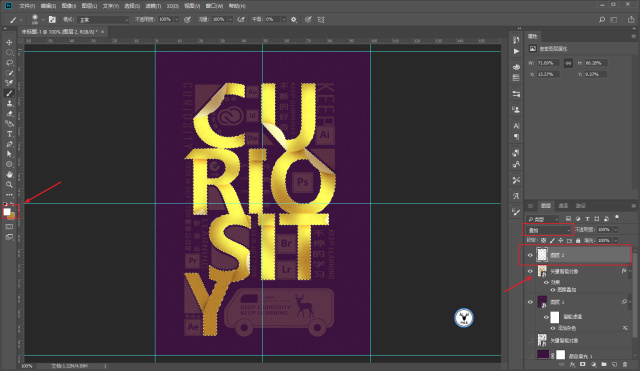Viewport: 640px width, 371px height.
Task: Pick the Clone Stamp tool
Action: 9,104
